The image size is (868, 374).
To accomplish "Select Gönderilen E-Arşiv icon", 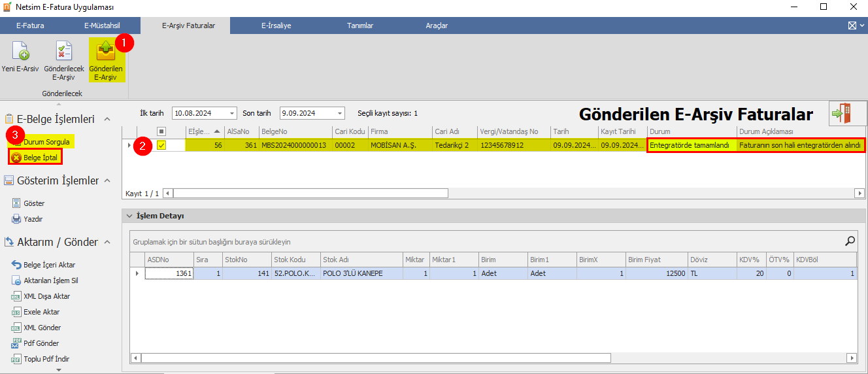I will pyautogui.click(x=105, y=52).
